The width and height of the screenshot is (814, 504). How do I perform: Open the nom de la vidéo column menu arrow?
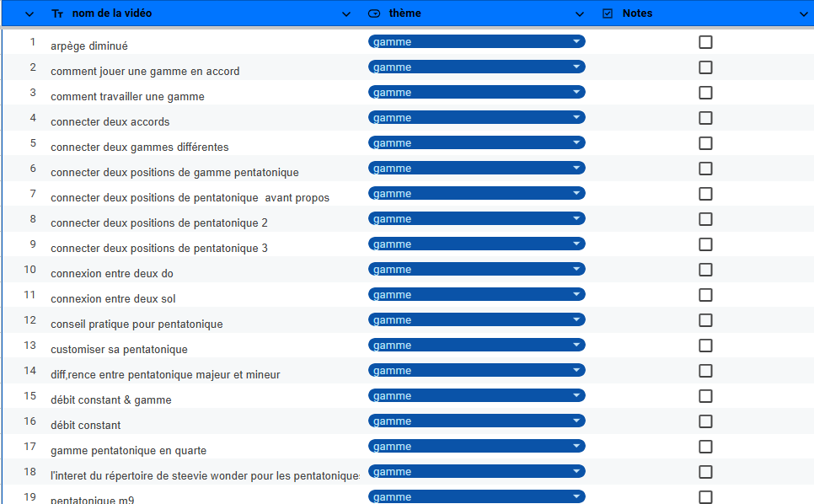point(346,14)
